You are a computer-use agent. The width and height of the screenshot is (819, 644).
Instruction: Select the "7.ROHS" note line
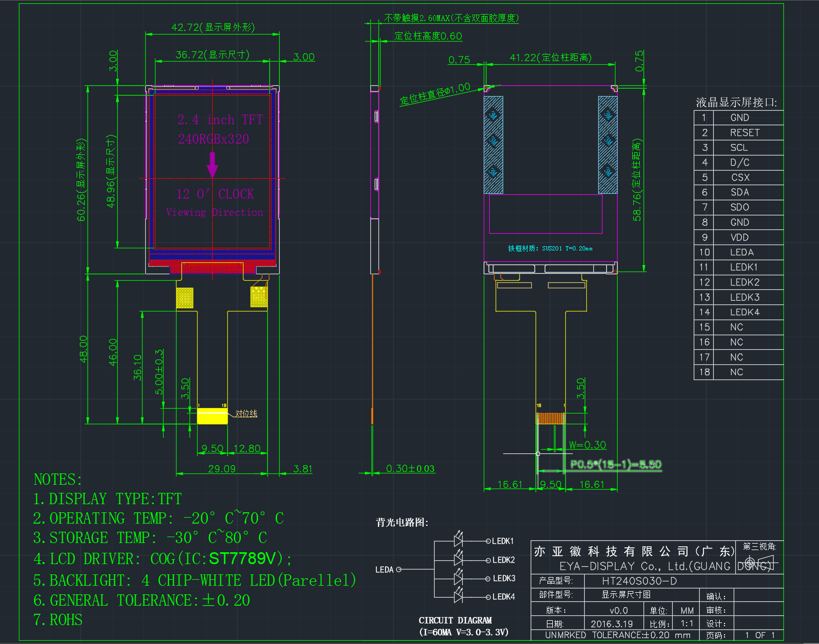[x=58, y=620]
